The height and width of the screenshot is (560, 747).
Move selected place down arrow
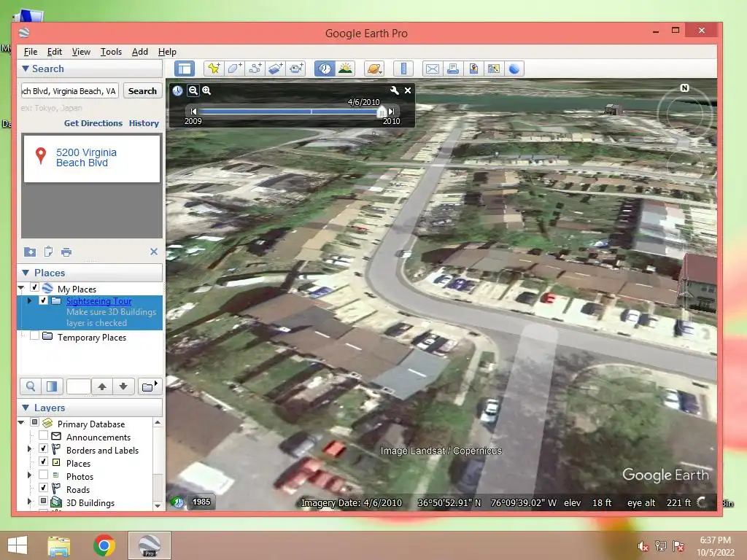[x=123, y=386]
